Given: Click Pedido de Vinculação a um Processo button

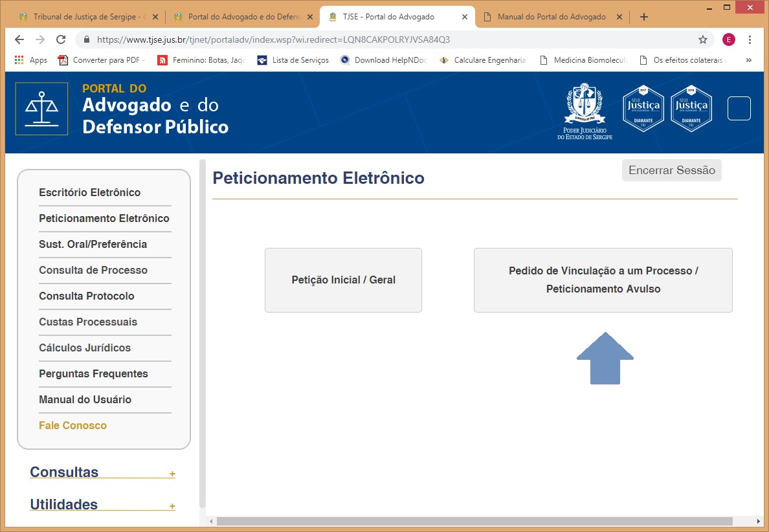Looking at the screenshot, I should (x=603, y=280).
